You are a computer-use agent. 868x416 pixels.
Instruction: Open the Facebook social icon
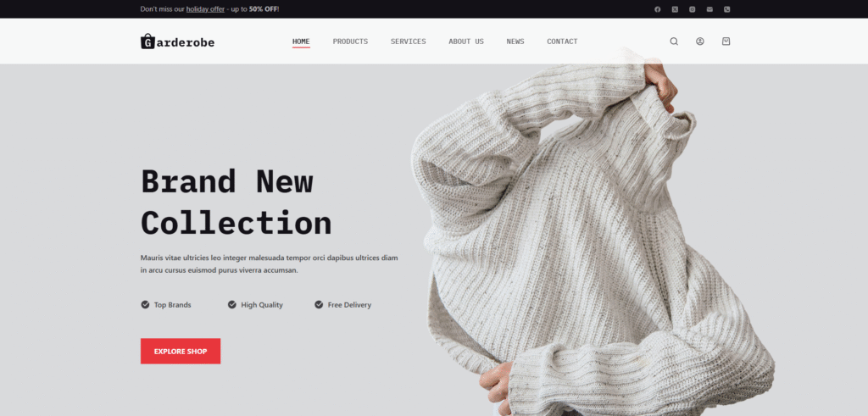(657, 9)
